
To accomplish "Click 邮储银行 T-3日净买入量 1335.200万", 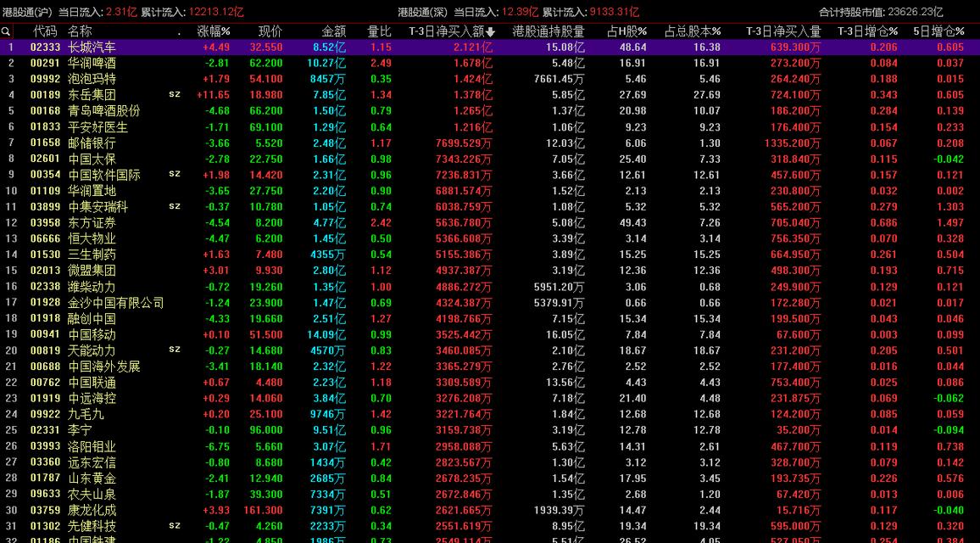I will [x=792, y=143].
